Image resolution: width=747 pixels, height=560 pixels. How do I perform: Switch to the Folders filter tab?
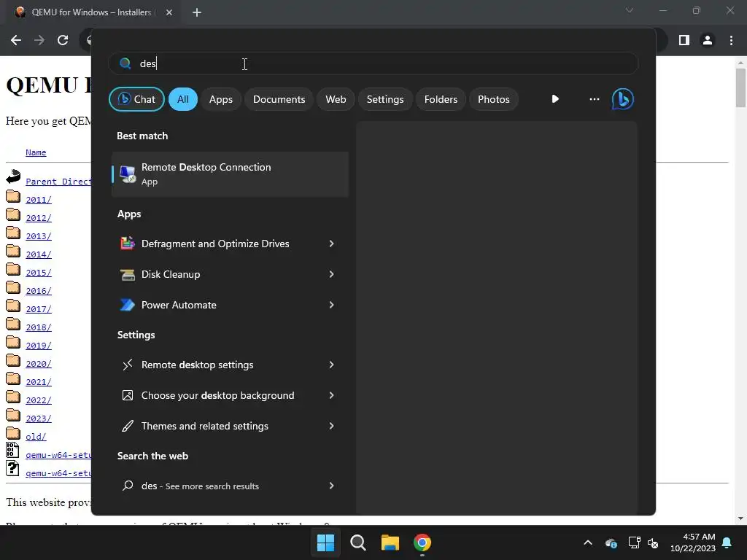pos(441,99)
